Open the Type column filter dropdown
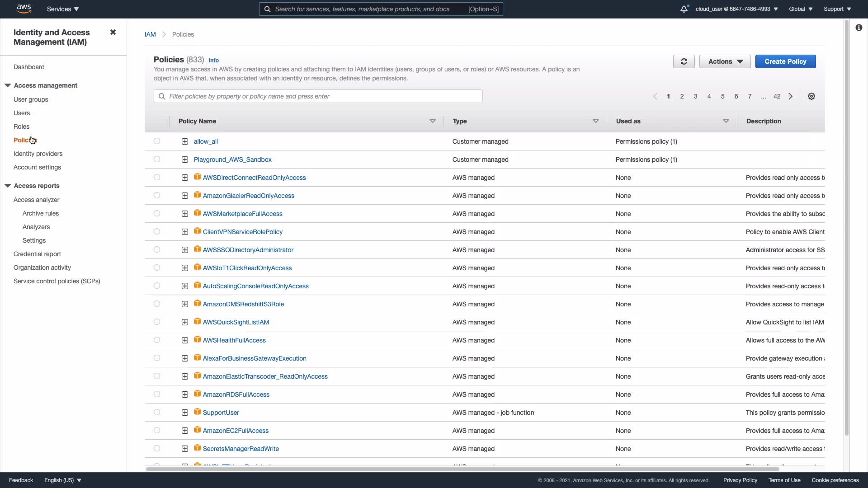Viewport: 868px width, 488px height. (x=595, y=121)
